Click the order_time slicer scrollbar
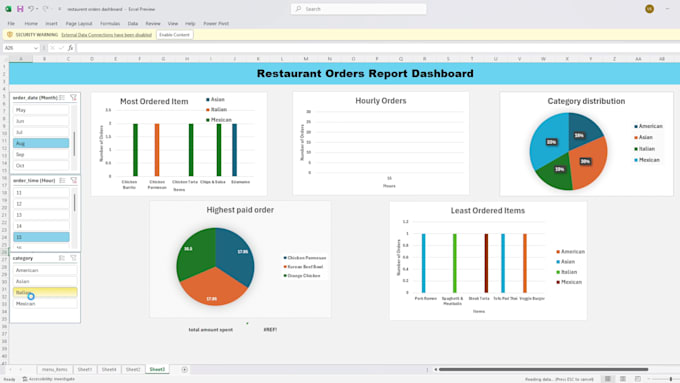This screenshot has height=383, width=680. pyautogui.click(x=74, y=203)
